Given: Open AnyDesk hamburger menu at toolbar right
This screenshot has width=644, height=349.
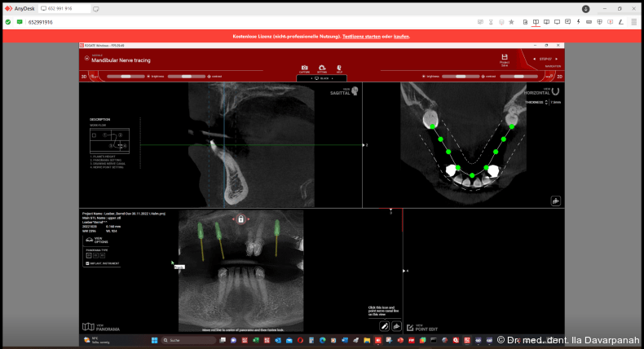Looking at the screenshot, I should [634, 22].
